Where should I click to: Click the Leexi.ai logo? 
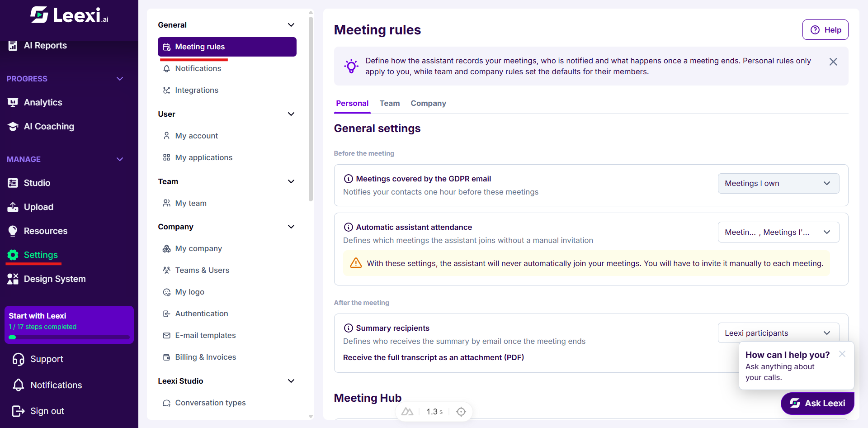click(x=69, y=15)
